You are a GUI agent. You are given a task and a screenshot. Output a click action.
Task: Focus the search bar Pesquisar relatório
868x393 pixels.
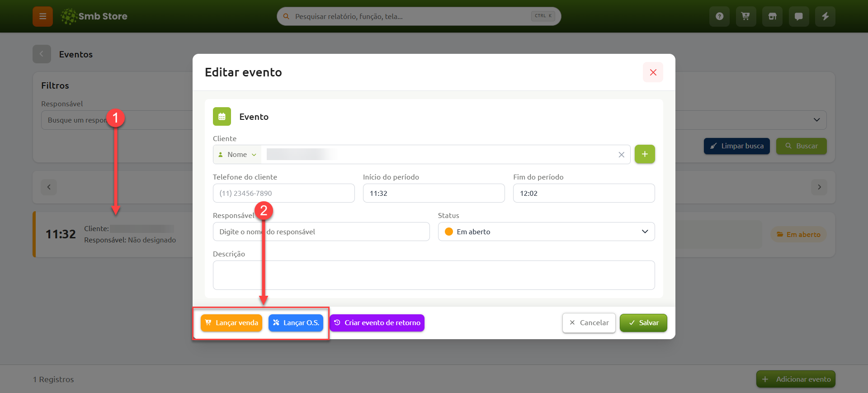tap(419, 16)
